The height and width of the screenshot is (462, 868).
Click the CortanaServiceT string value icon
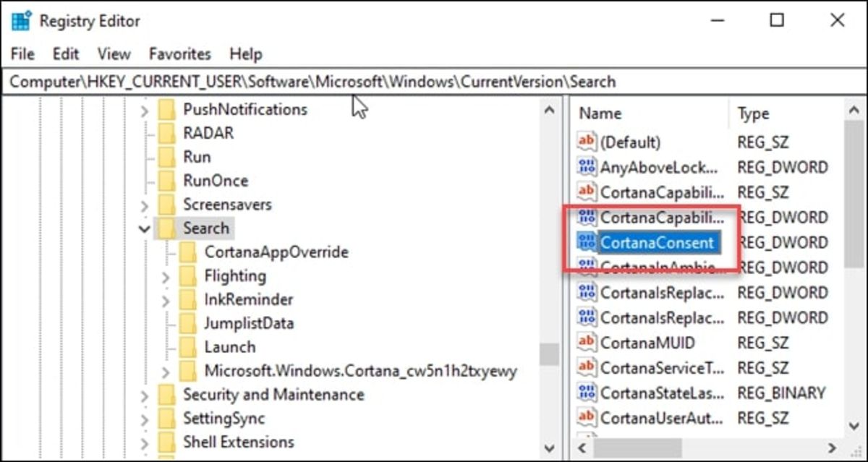coord(587,368)
